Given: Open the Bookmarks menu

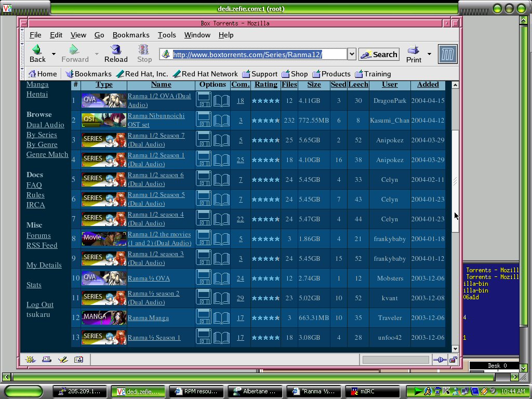Looking at the screenshot, I should (x=131, y=35).
